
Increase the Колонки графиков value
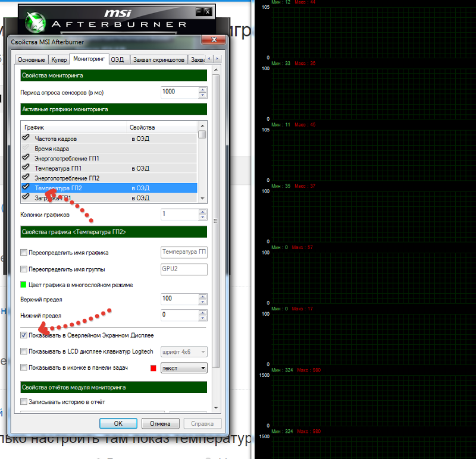pyautogui.click(x=202, y=212)
